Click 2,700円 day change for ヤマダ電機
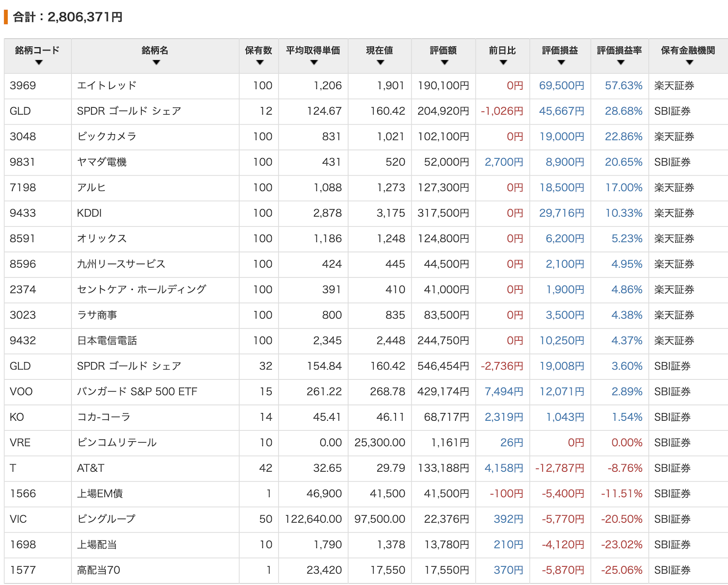The height and width of the screenshot is (585, 728). [x=504, y=162]
